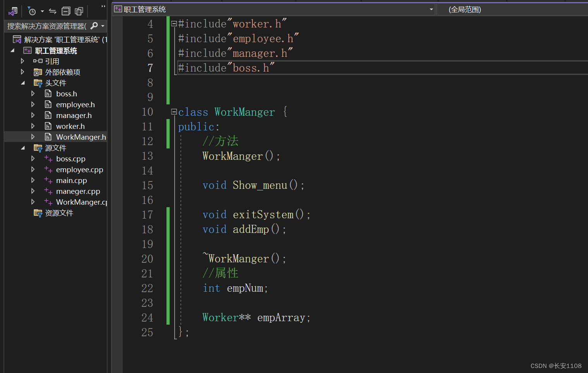Viewport: 588px width, 373px height.
Task: Open WorkManger.cpp source file
Action: tap(82, 202)
